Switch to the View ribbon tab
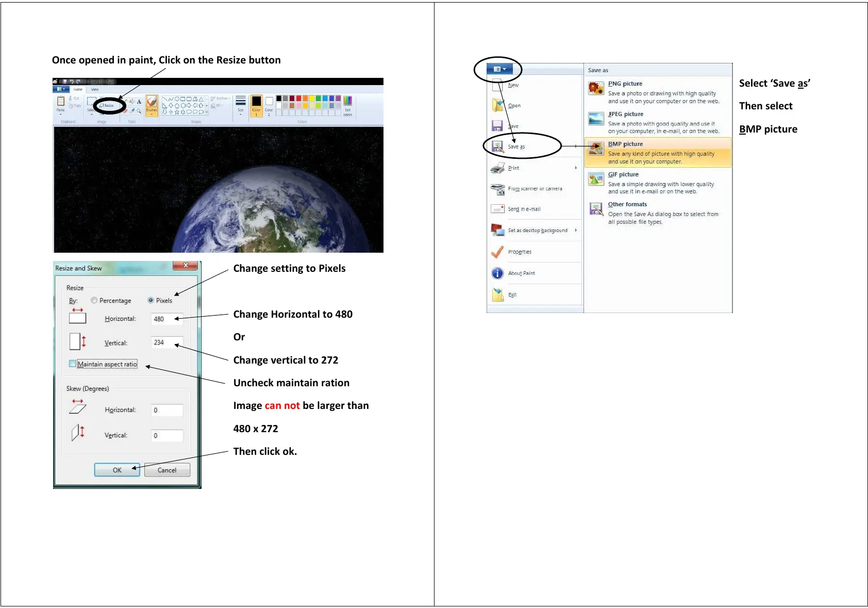This screenshot has height=608, width=868. tap(95, 89)
